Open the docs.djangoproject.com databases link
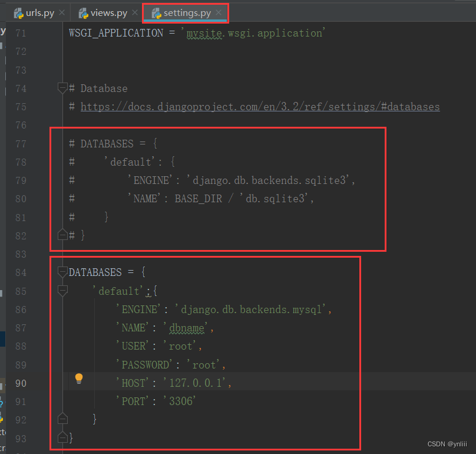The image size is (476, 454). tap(260, 107)
